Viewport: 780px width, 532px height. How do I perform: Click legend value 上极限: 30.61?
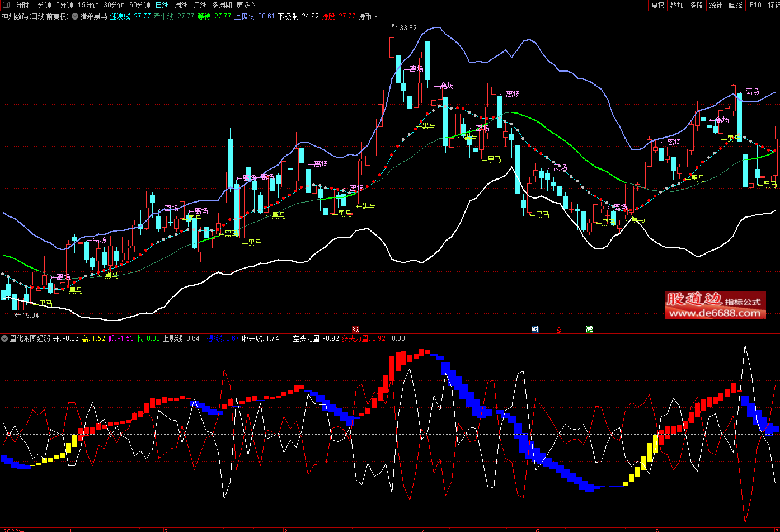[254, 16]
